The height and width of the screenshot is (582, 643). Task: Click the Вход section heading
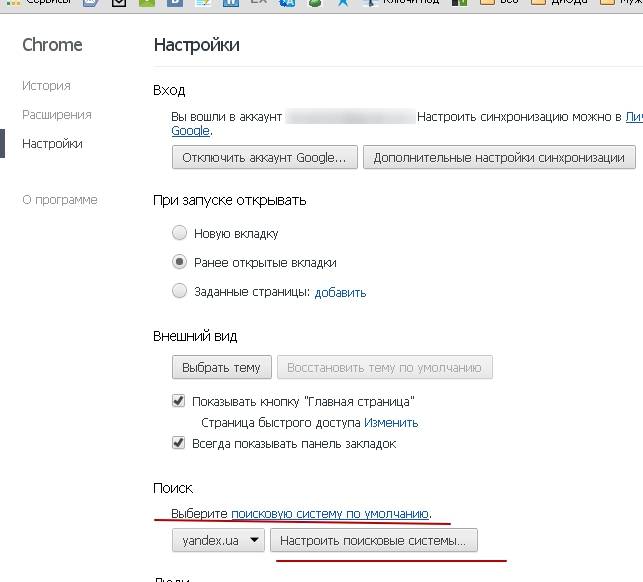click(169, 90)
